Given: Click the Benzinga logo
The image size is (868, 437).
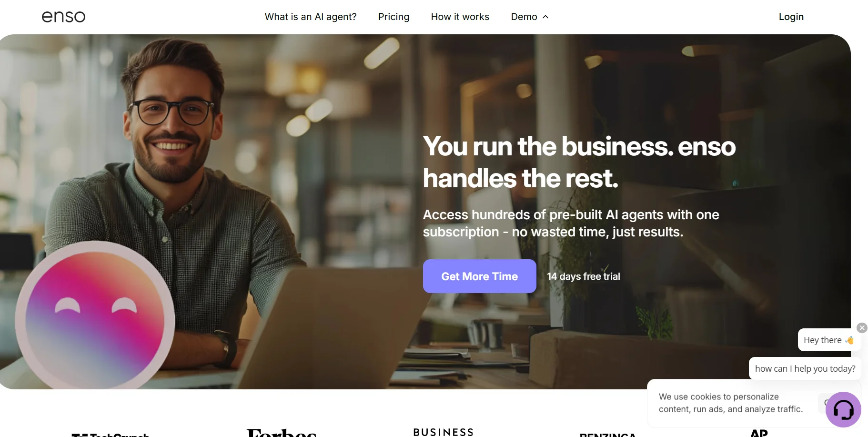Looking at the screenshot, I should point(607,435).
